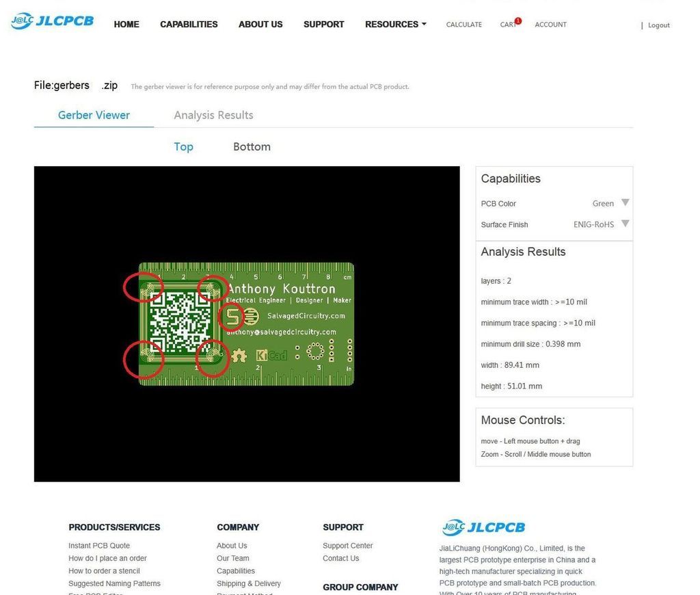
Task: Click 'height : 51.01 mm' text
Action: tap(511, 386)
